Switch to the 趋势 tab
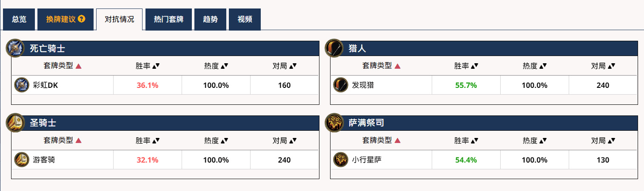The height and width of the screenshot is (191, 644). [x=210, y=20]
